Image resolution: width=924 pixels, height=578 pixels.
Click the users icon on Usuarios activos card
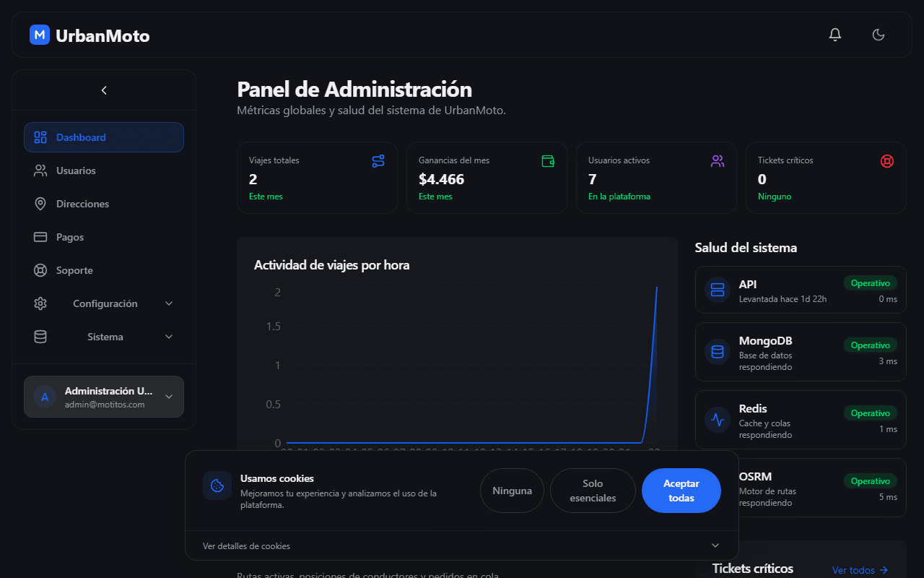(x=718, y=161)
